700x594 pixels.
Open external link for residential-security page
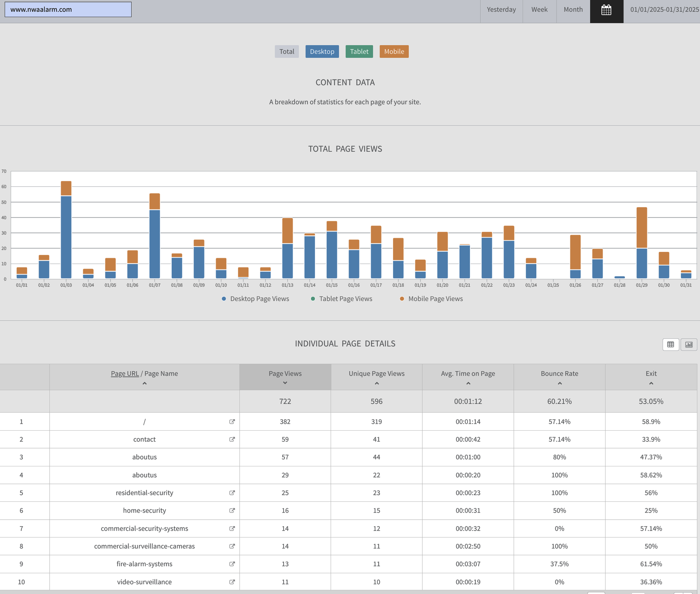click(x=232, y=493)
